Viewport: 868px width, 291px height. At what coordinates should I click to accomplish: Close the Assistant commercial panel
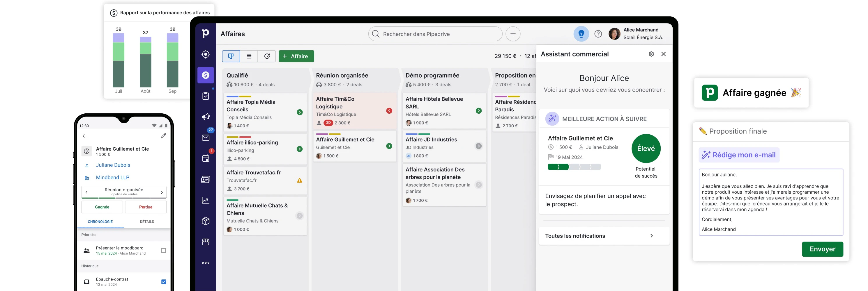[x=664, y=54]
